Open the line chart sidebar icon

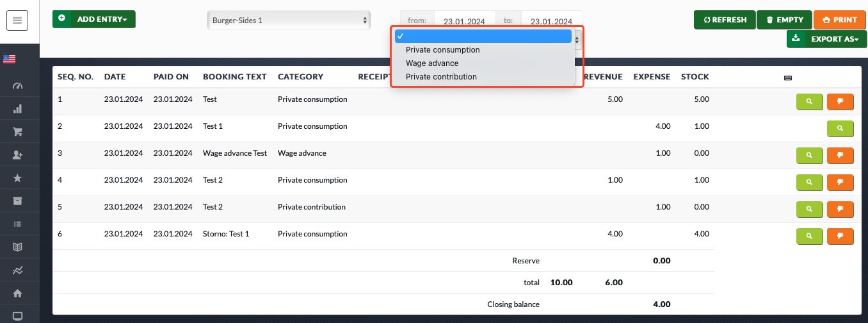click(x=17, y=270)
